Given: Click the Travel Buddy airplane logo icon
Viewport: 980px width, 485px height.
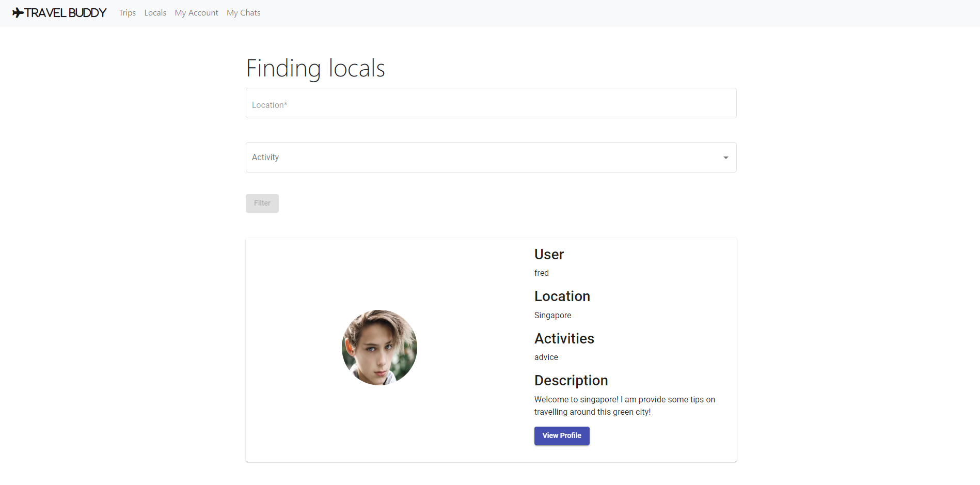Looking at the screenshot, I should pyautogui.click(x=19, y=12).
